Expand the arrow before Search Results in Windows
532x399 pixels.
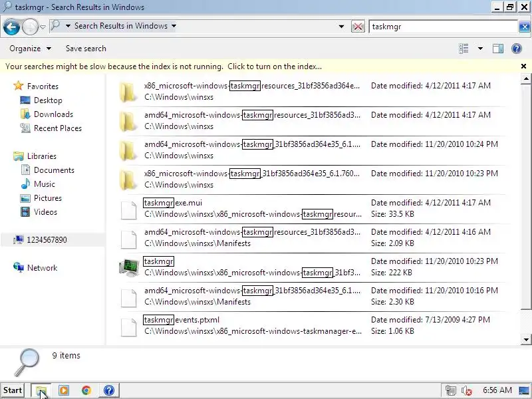[68, 26]
